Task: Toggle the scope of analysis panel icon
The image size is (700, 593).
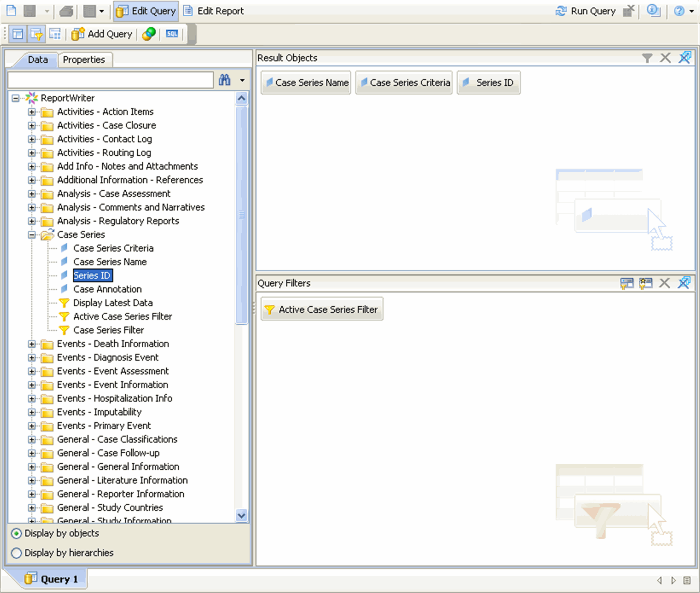Action: [55, 34]
